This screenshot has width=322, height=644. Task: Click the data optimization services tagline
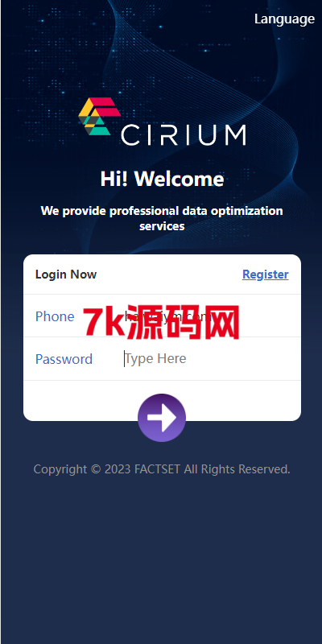pyautogui.click(x=162, y=218)
